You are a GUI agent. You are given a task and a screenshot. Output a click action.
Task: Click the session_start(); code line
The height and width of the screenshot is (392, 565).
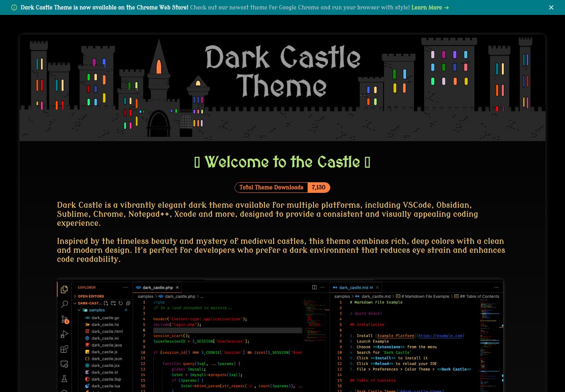click(x=171, y=336)
